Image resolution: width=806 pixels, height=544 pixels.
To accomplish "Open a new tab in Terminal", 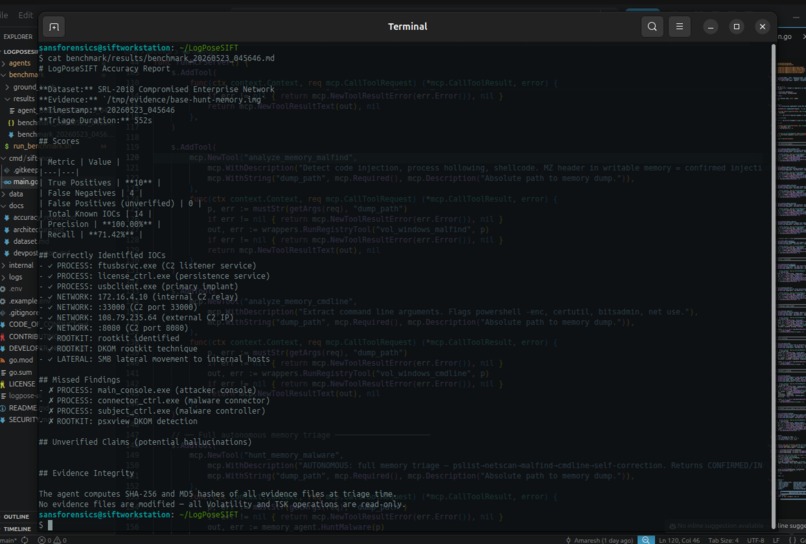I will pos(54,27).
